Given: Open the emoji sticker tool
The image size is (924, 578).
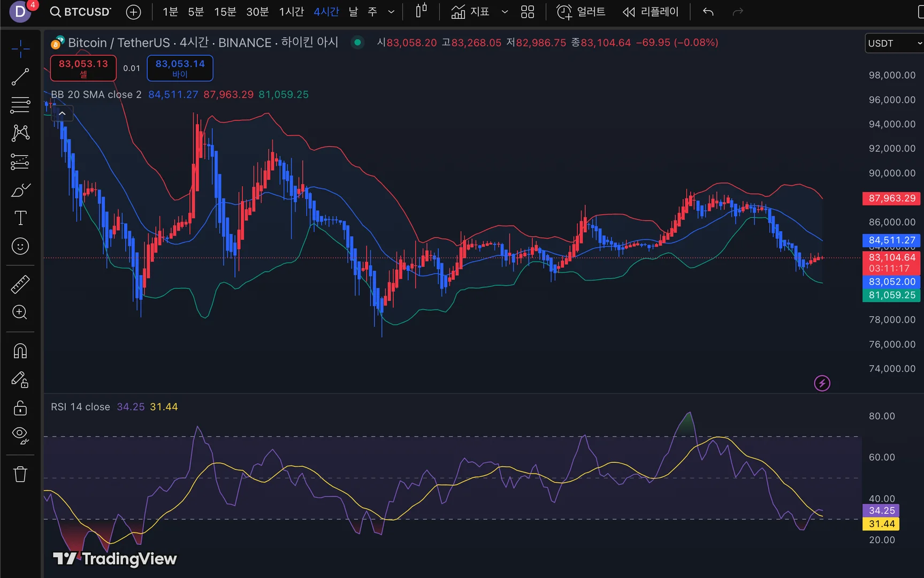Looking at the screenshot, I should (x=20, y=246).
